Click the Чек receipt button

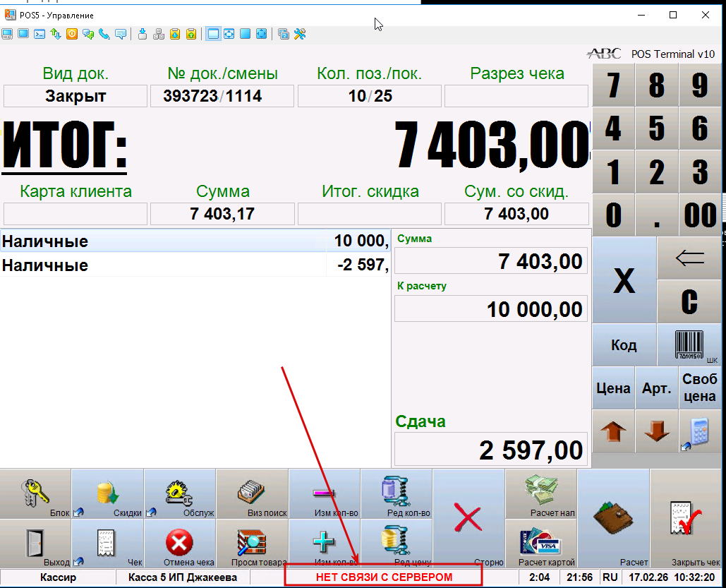[x=108, y=544]
